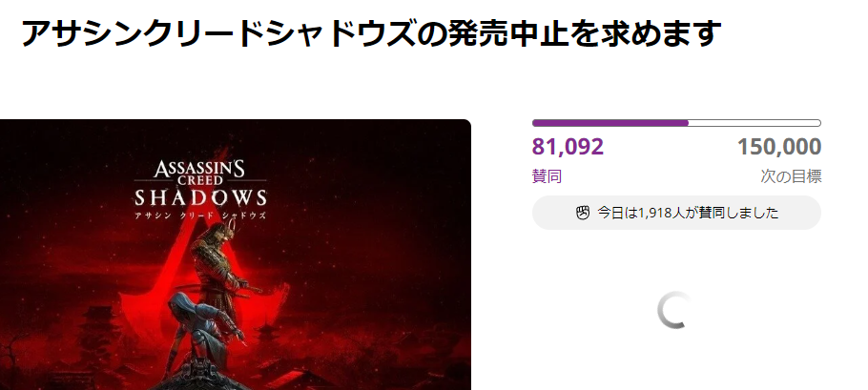Viewport: 868px width, 390px height.
Task: Click the 150,000 goal number
Action: 779,147
